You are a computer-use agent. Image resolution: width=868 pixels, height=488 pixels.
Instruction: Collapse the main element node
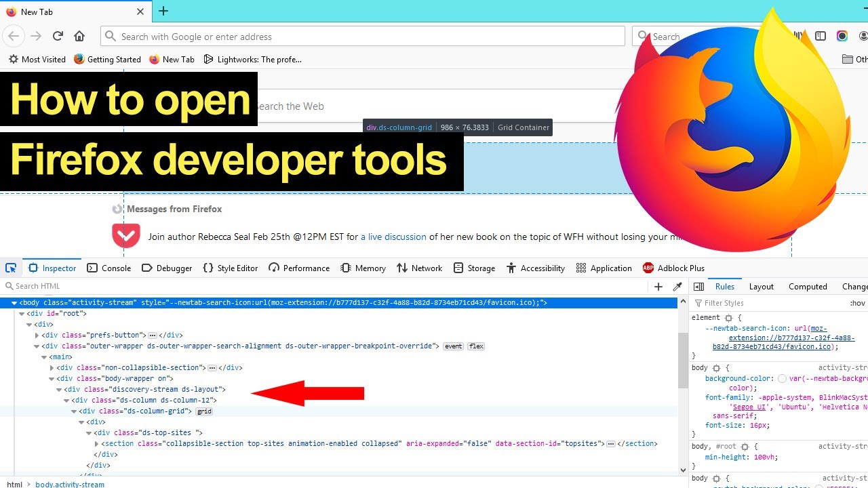click(44, 357)
